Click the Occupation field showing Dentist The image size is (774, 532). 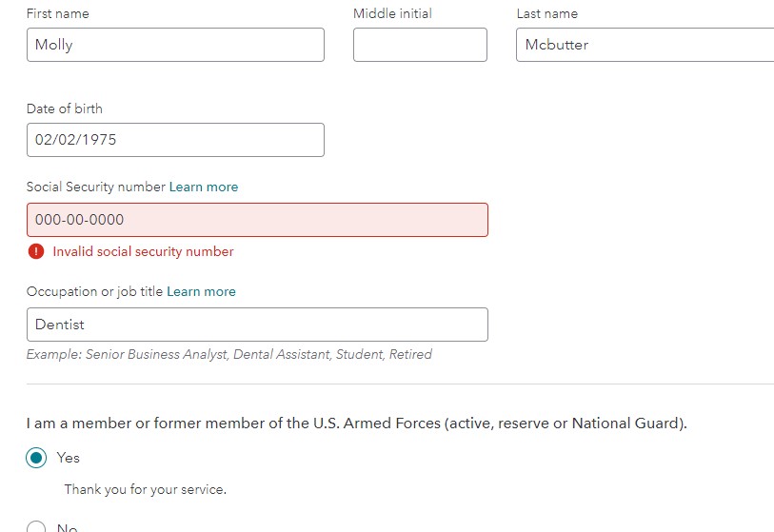(257, 325)
